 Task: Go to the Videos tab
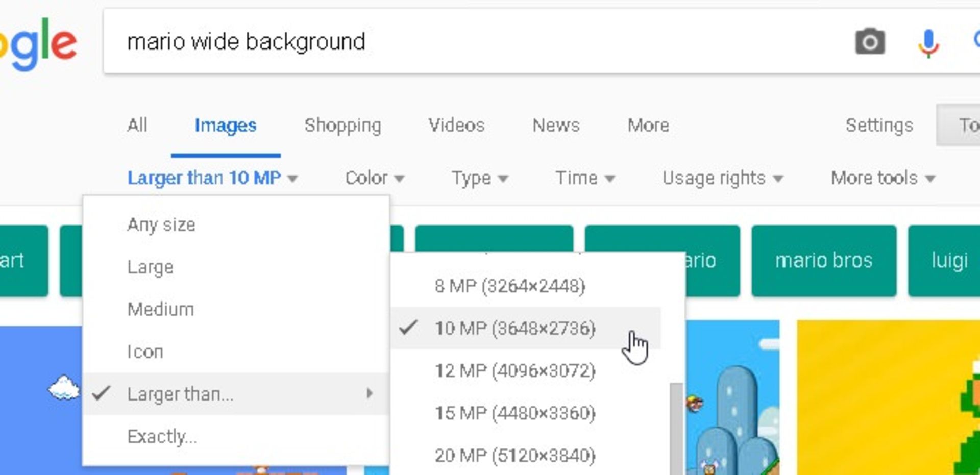coord(456,126)
